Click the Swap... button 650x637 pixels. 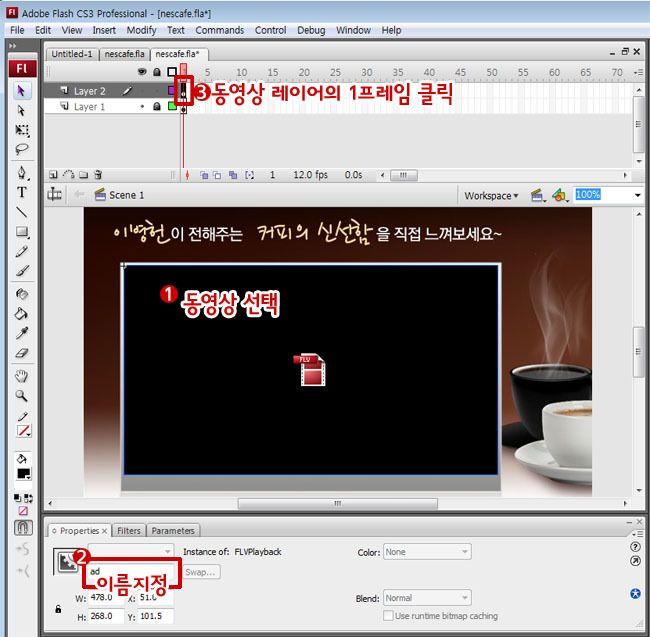[201, 572]
